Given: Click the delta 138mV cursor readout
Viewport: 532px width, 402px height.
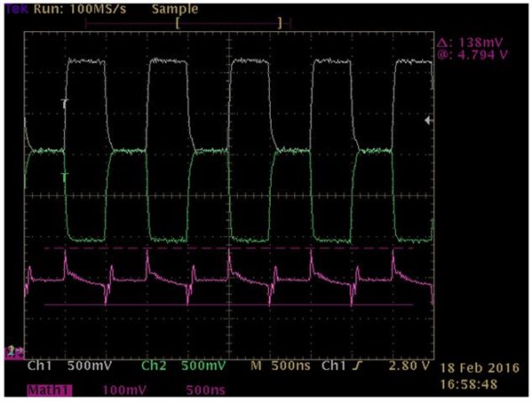Looking at the screenshot, I should click(470, 43).
